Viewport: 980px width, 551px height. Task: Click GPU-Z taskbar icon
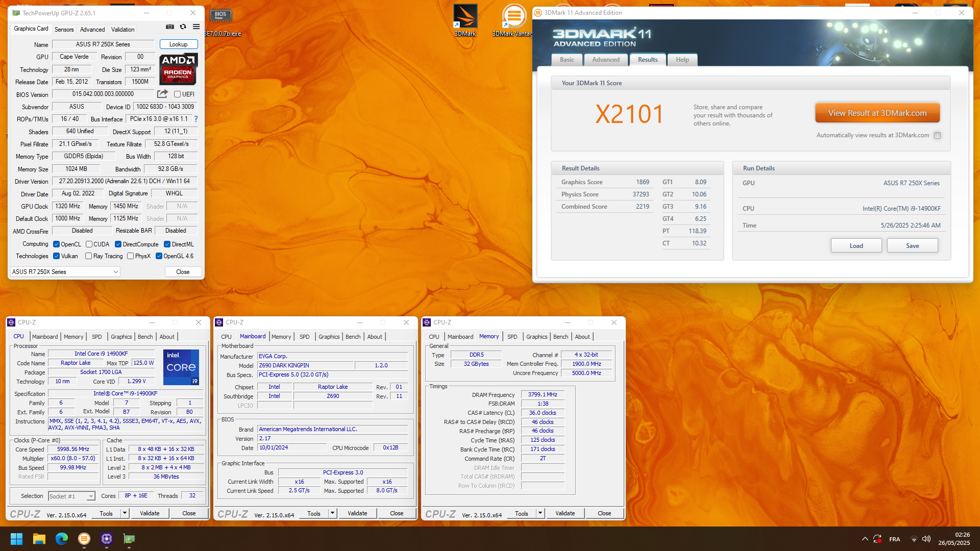(129, 539)
